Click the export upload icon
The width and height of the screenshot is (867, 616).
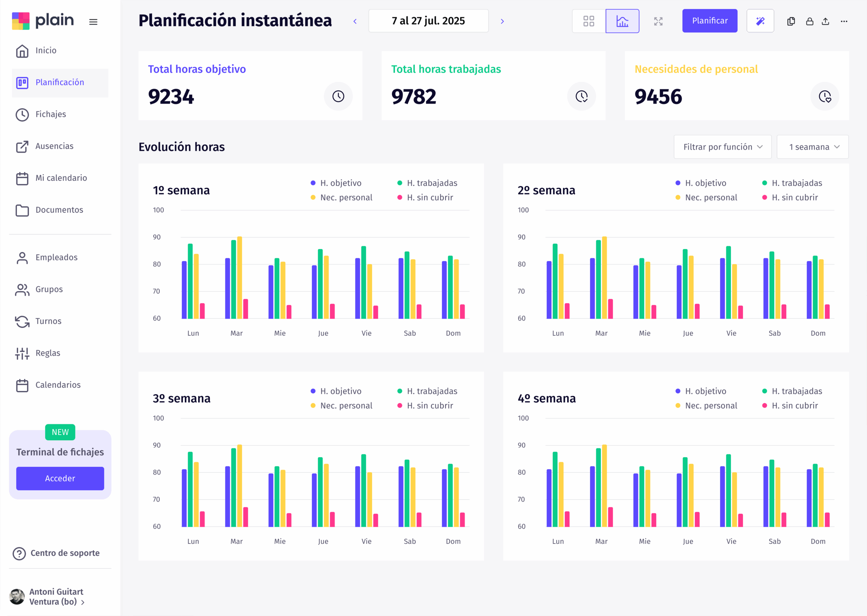point(825,21)
